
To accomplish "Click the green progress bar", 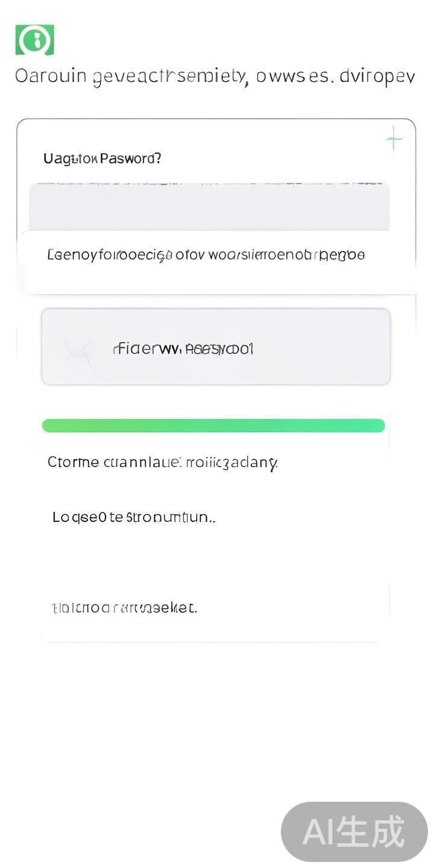I will point(213,426).
